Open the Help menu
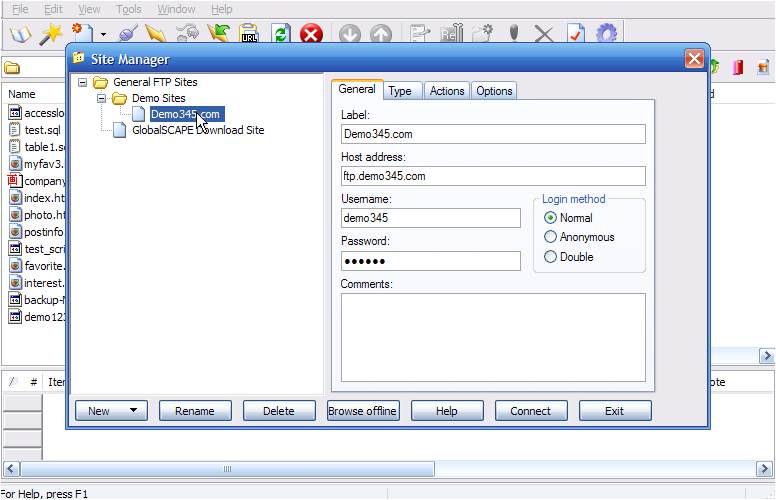 pos(221,9)
